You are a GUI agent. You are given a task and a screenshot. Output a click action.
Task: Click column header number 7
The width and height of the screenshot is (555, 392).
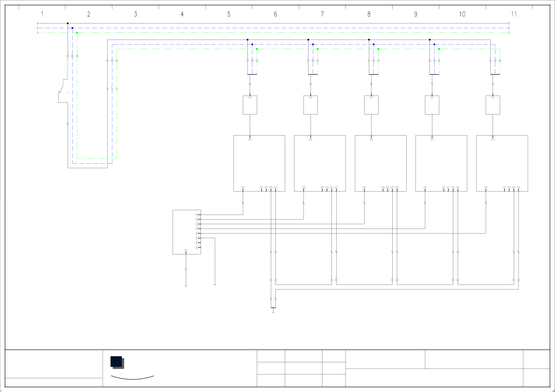point(322,14)
